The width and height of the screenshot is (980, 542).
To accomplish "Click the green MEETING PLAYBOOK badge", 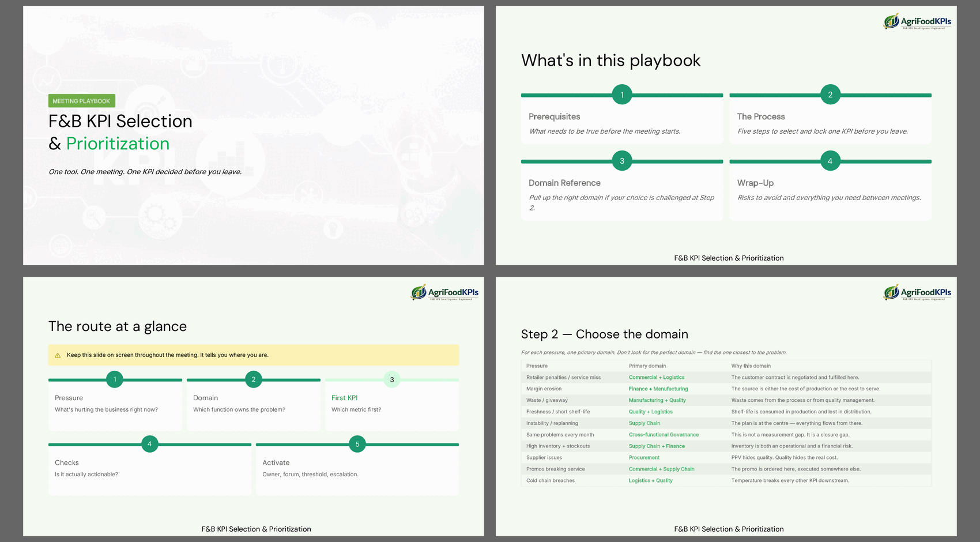I will coord(81,101).
